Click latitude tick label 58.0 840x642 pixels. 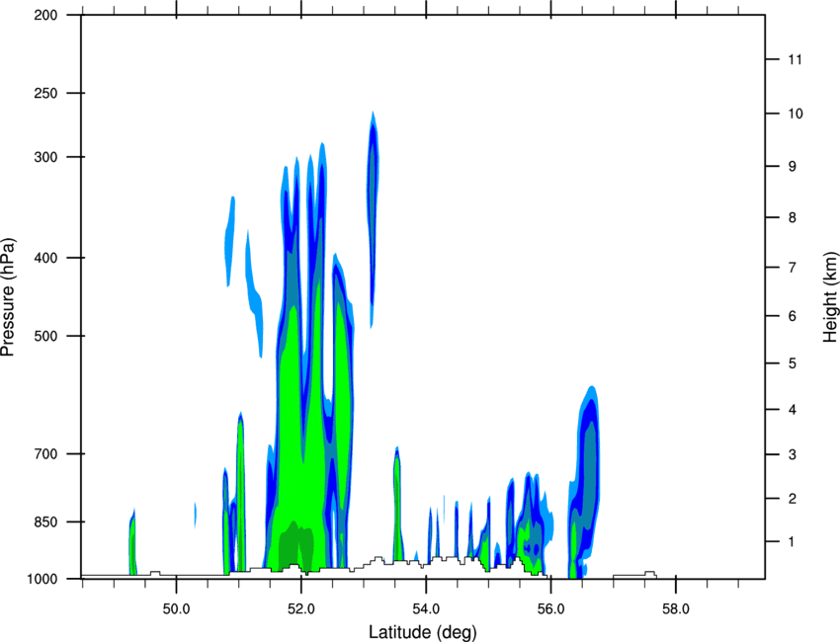[676, 609]
